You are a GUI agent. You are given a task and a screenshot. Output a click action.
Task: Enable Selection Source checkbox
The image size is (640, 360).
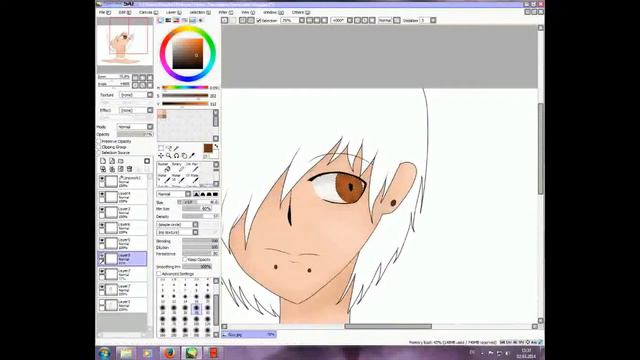(99, 152)
